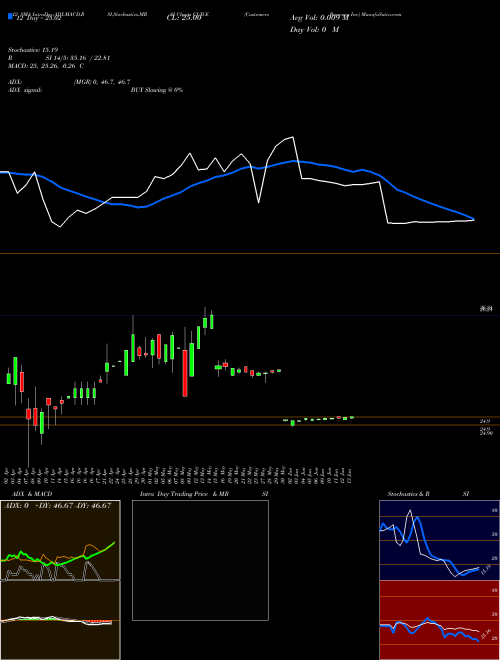Screen dimensions: 500x660
Task: Click the blue stochastics indicator panel
Action: click(x=439, y=540)
